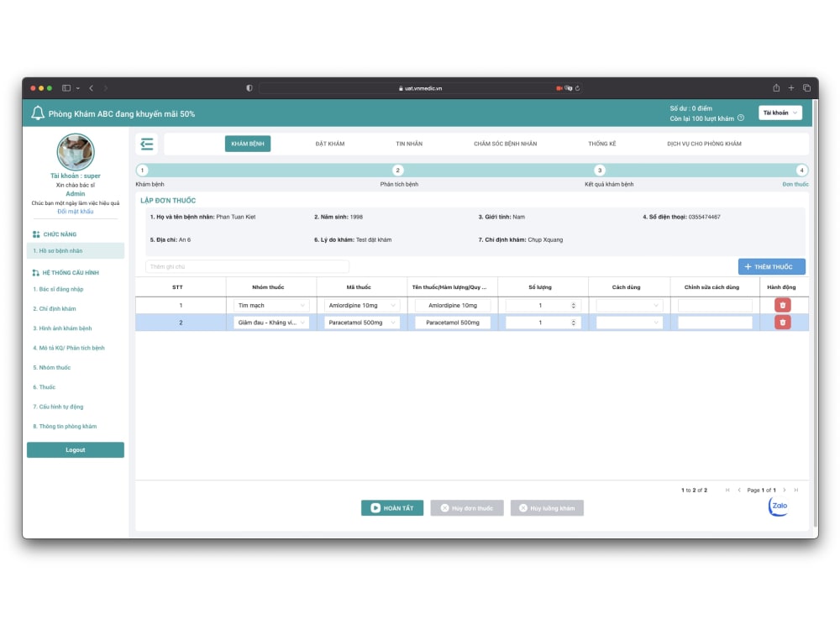Click the Nhóm thuốc column header

click(268, 287)
